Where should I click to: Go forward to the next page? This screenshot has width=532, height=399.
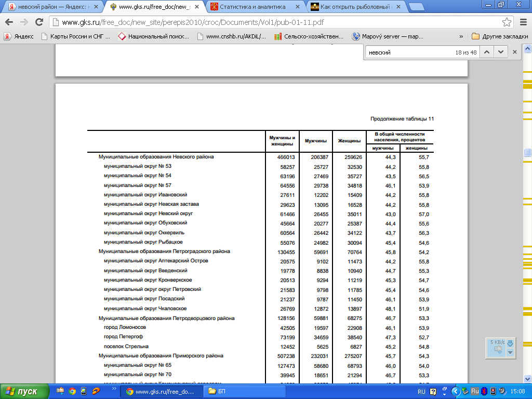tap(24, 22)
